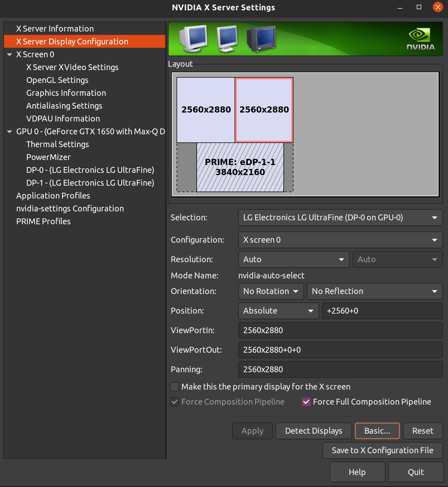Image resolution: width=448 pixels, height=487 pixels.
Task: Select unhighlighted 2560x2880 display in layout
Action: pos(206,110)
